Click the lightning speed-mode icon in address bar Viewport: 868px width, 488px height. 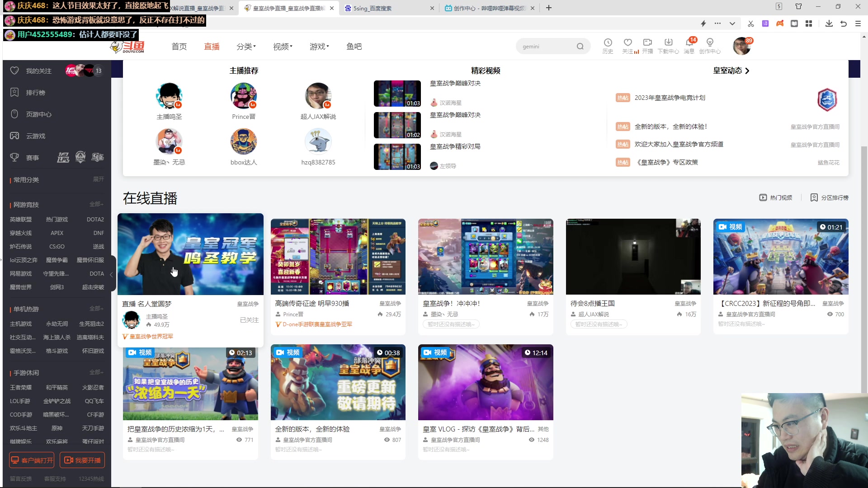coord(703,23)
